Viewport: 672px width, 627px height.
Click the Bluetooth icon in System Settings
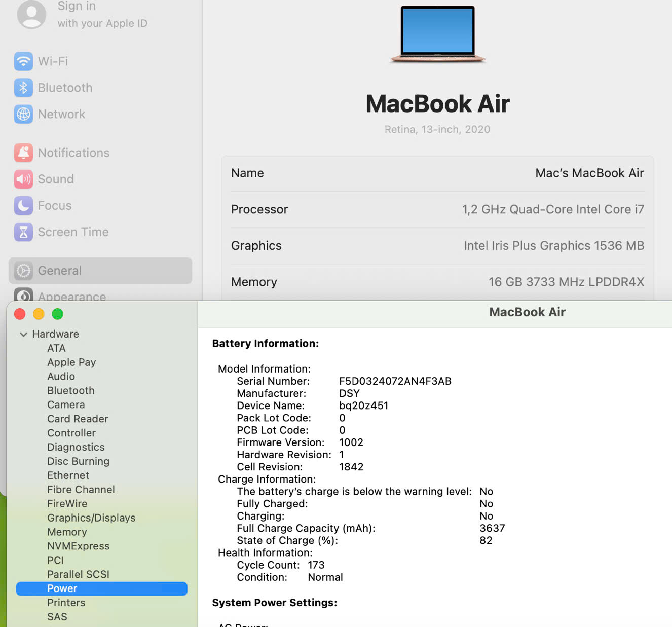point(23,88)
